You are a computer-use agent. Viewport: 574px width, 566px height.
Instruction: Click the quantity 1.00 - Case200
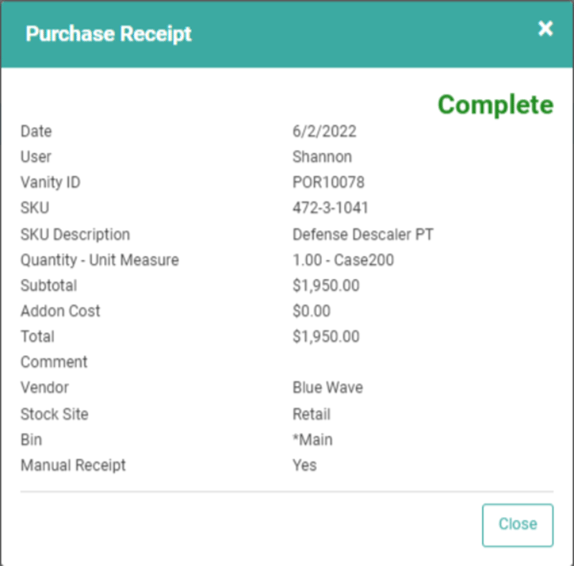[x=343, y=260]
